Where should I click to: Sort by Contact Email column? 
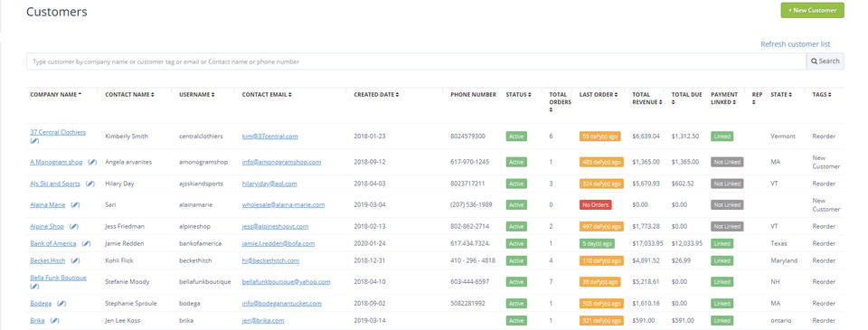(267, 95)
